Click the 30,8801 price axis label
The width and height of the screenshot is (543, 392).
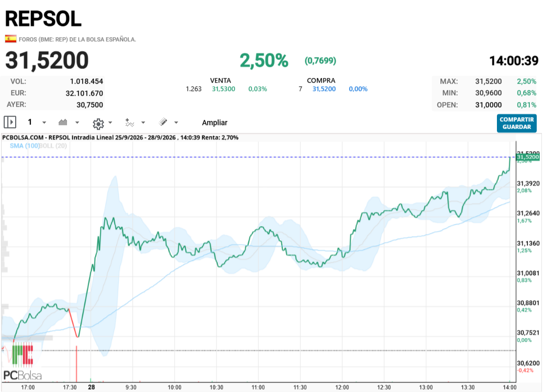click(528, 303)
